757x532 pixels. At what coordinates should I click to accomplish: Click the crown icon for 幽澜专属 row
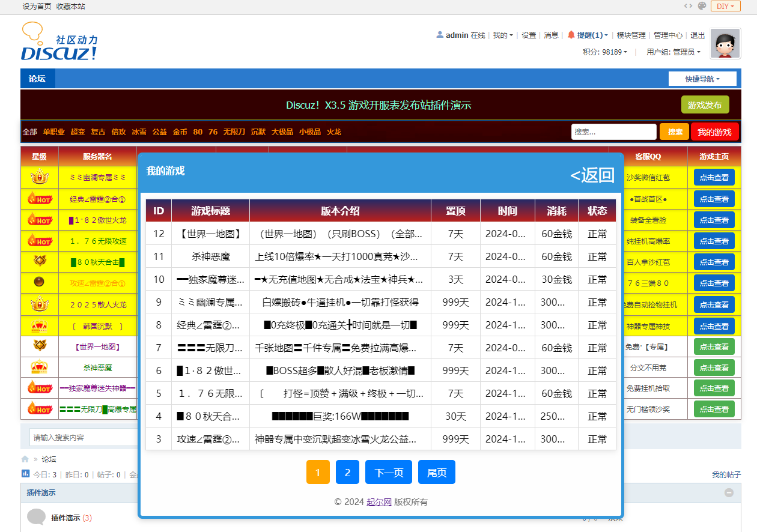(x=40, y=177)
